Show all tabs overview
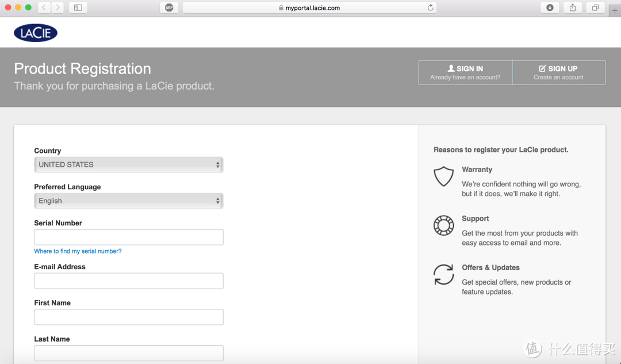The image size is (621, 364). pos(595,7)
